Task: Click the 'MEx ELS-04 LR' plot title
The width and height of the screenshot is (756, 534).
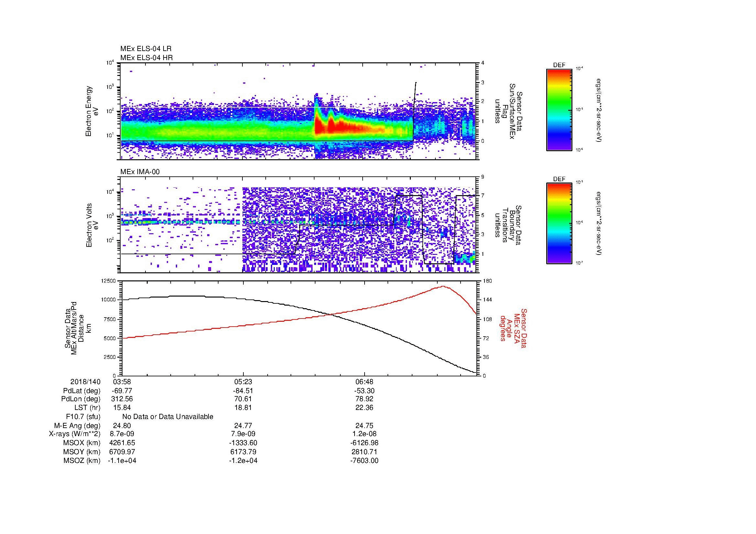Action: [x=146, y=49]
